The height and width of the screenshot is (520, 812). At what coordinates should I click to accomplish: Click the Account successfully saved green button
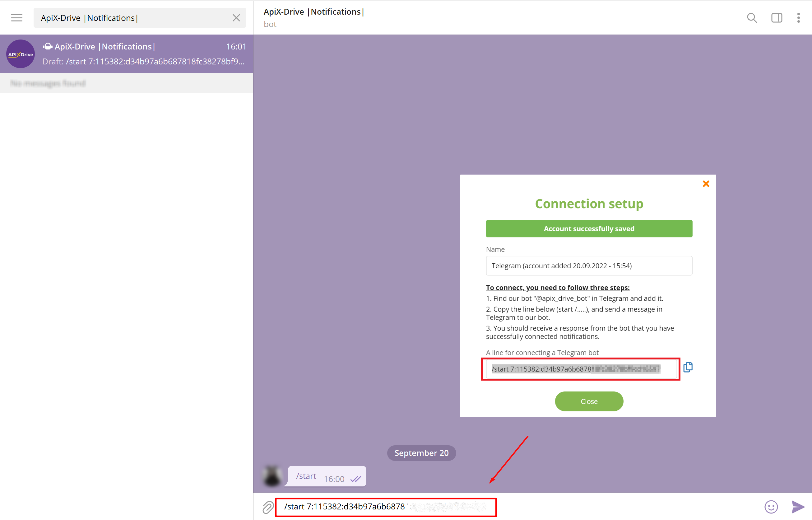(x=588, y=229)
